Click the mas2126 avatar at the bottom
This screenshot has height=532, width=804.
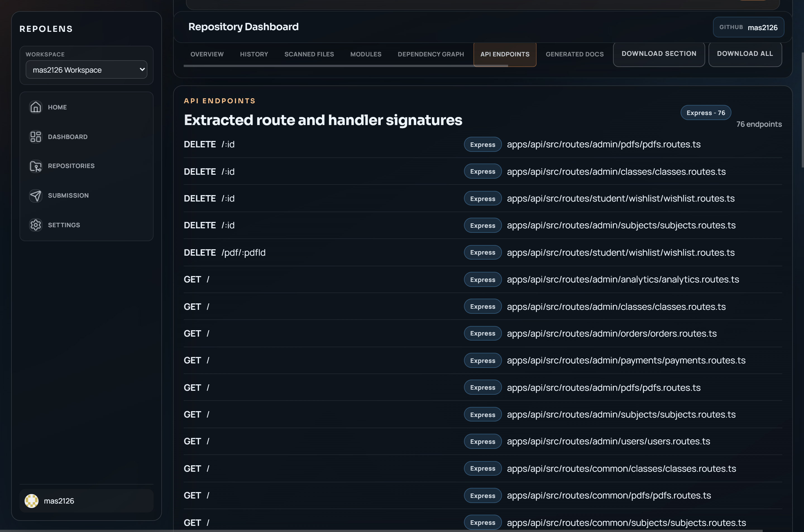click(x=32, y=500)
